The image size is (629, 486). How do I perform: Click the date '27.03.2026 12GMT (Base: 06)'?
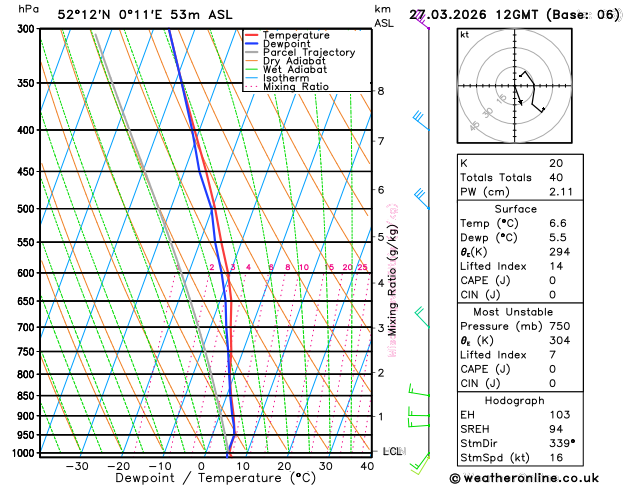pyautogui.click(x=514, y=15)
